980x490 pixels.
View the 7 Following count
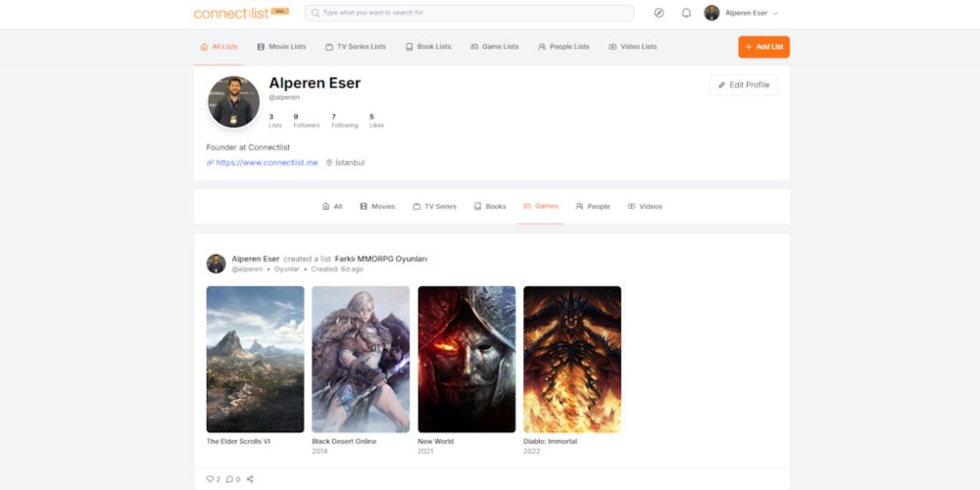click(344, 121)
